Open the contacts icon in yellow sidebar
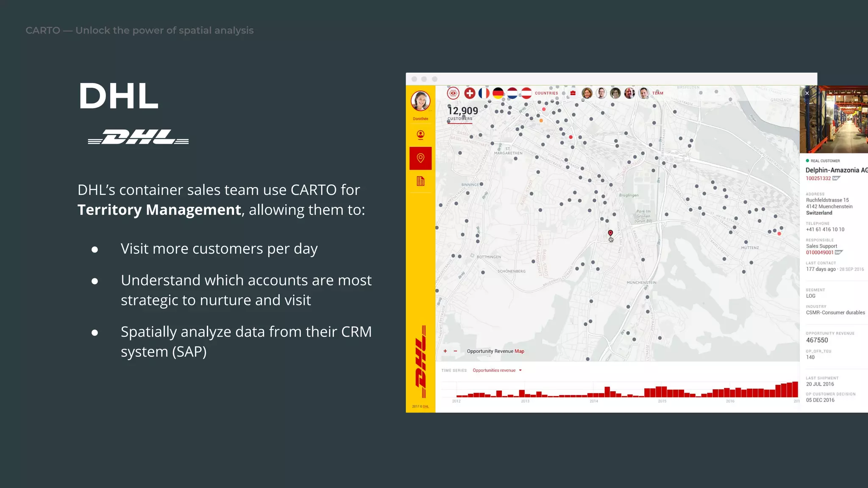This screenshot has height=488, width=868. [420, 135]
